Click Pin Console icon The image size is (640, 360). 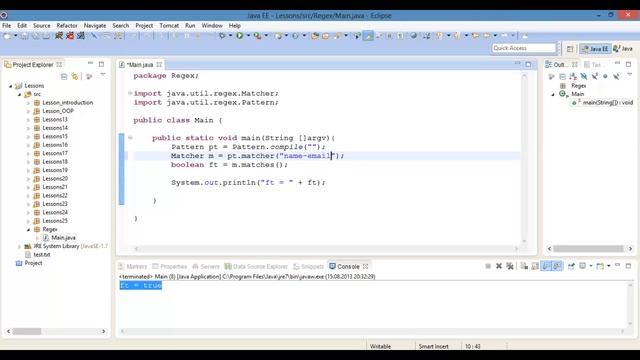571,266
